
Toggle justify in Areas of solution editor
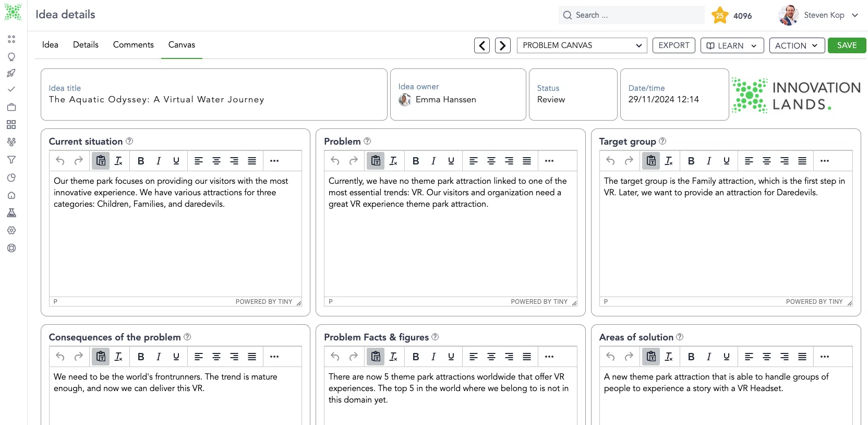click(802, 357)
